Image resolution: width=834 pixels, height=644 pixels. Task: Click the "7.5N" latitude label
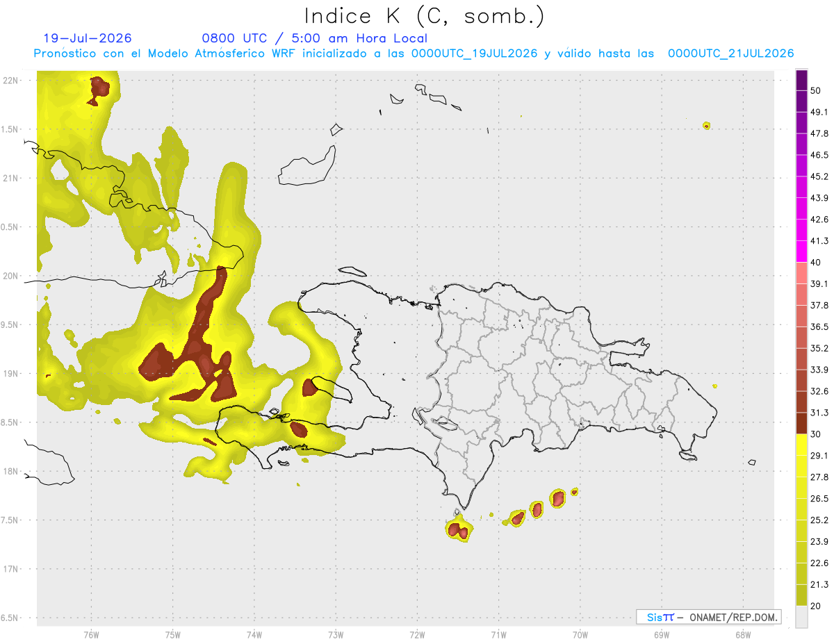click(10, 520)
